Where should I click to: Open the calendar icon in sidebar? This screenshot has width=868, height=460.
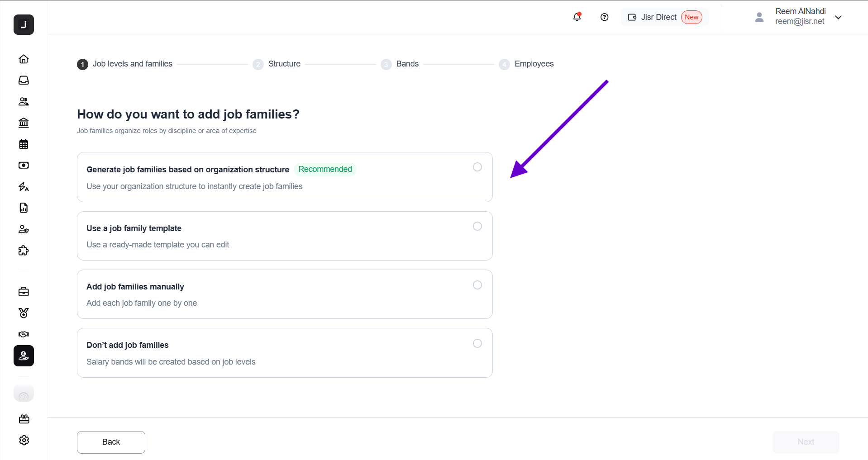24,144
